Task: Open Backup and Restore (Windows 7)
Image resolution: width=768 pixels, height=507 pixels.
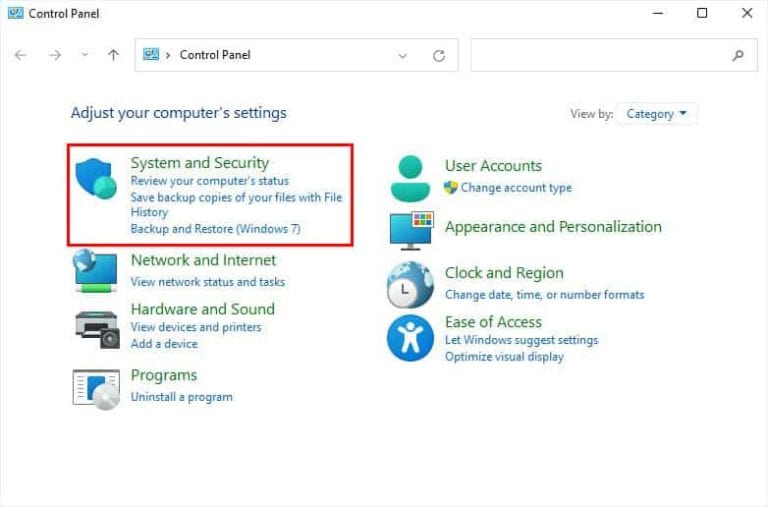Action: point(216,229)
